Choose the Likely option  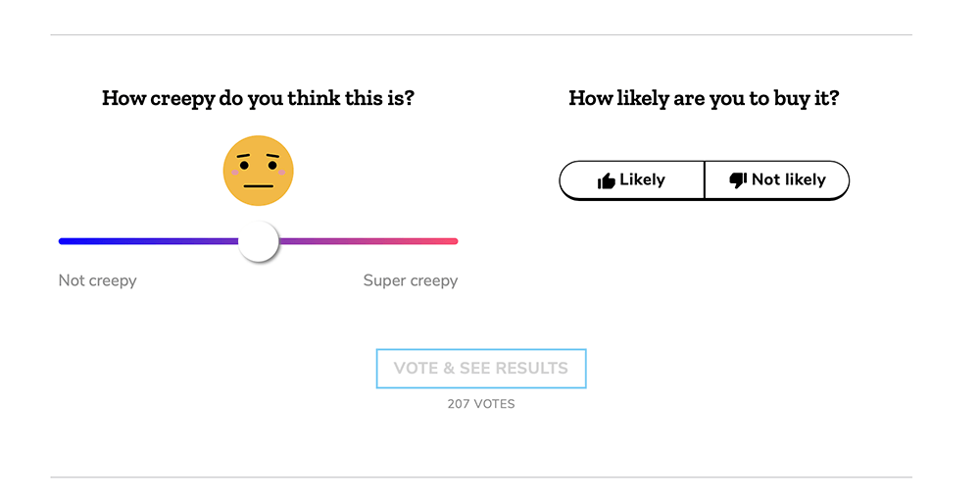(632, 180)
